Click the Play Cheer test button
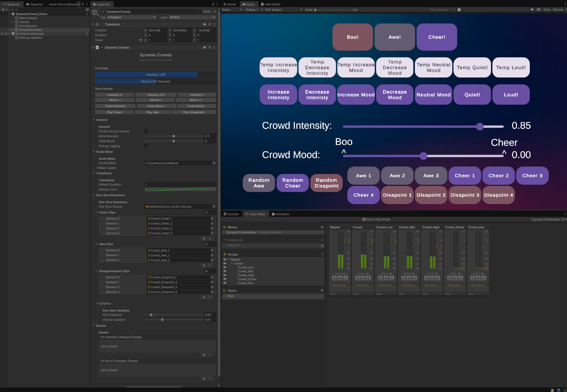The height and width of the screenshot is (392, 567). [x=114, y=112]
